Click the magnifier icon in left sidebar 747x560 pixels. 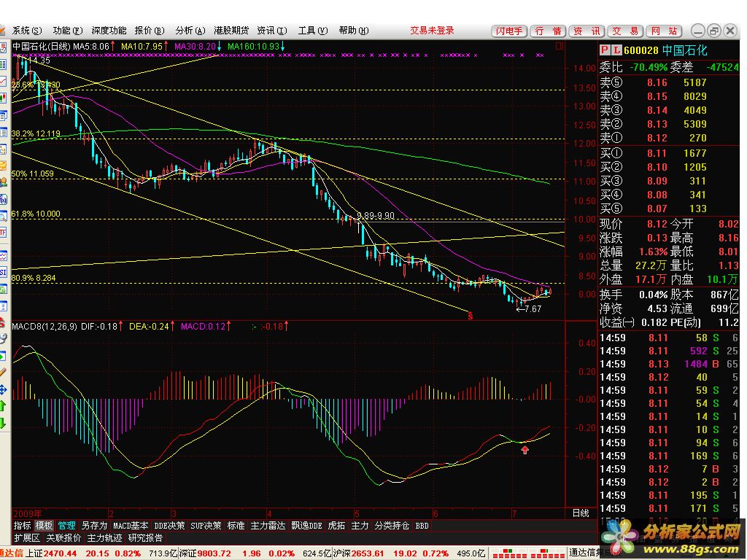4,216
